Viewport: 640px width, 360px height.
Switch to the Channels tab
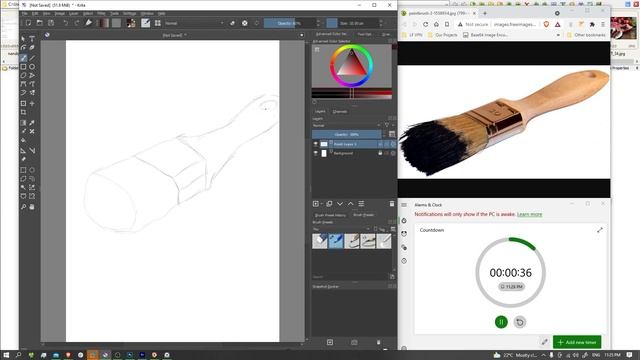point(340,111)
